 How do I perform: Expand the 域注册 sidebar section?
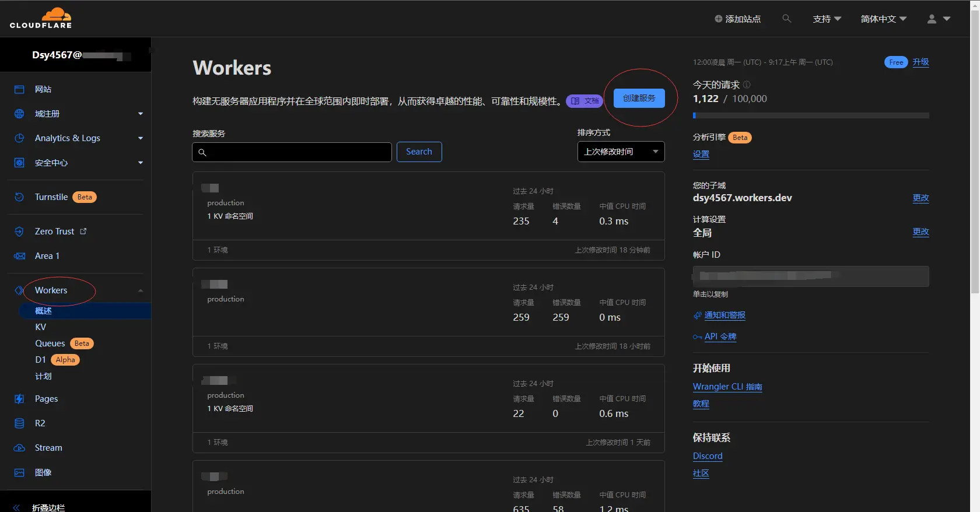tap(141, 114)
